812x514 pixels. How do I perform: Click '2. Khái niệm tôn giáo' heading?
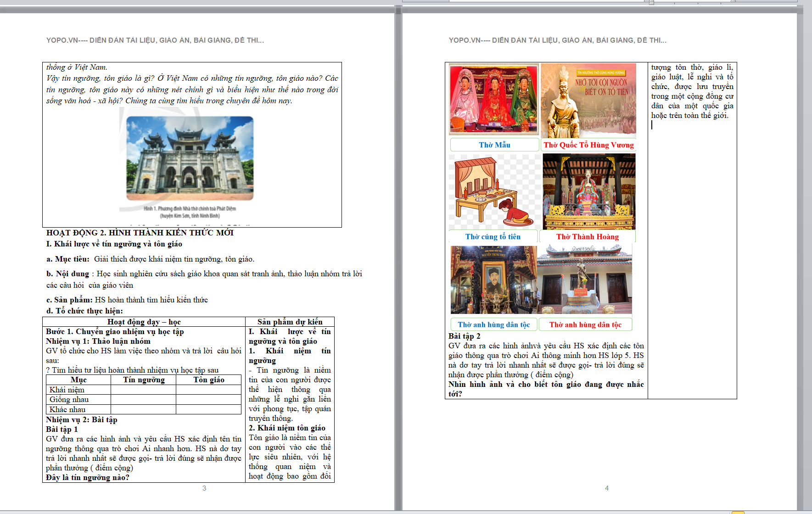pos(287,428)
